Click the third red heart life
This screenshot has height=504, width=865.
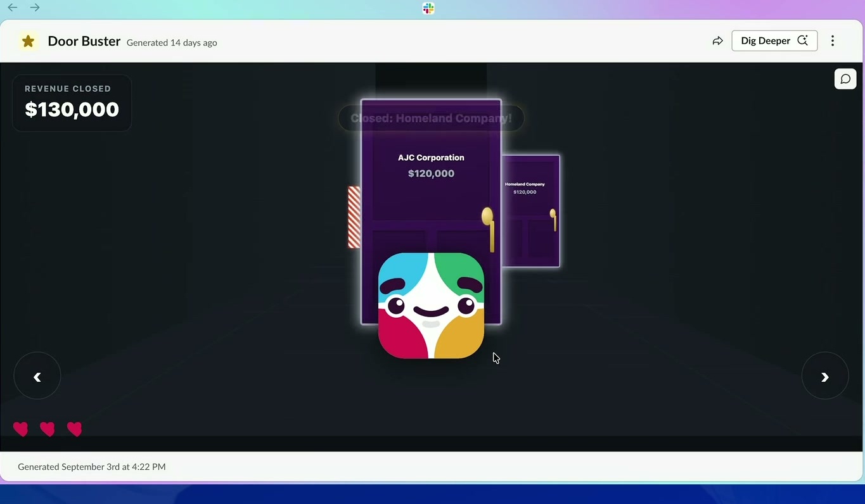[x=75, y=429]
